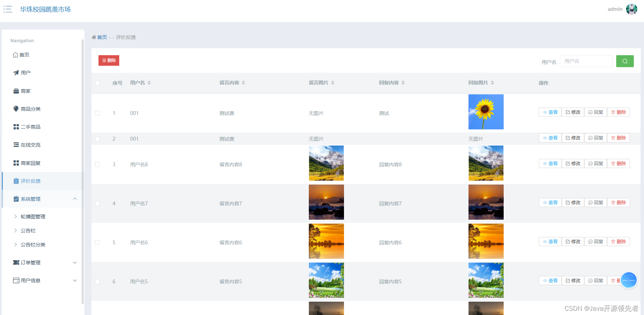Image resolution: width=644 pixels, height=315 pixels.
Task: Expand the 订单管理 menu chevron
Action: point(75,263)
